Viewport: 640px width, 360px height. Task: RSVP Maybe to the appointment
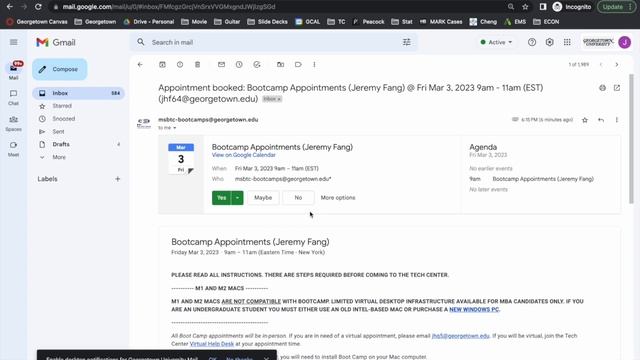pyautogui.click(x=263, y=198)
